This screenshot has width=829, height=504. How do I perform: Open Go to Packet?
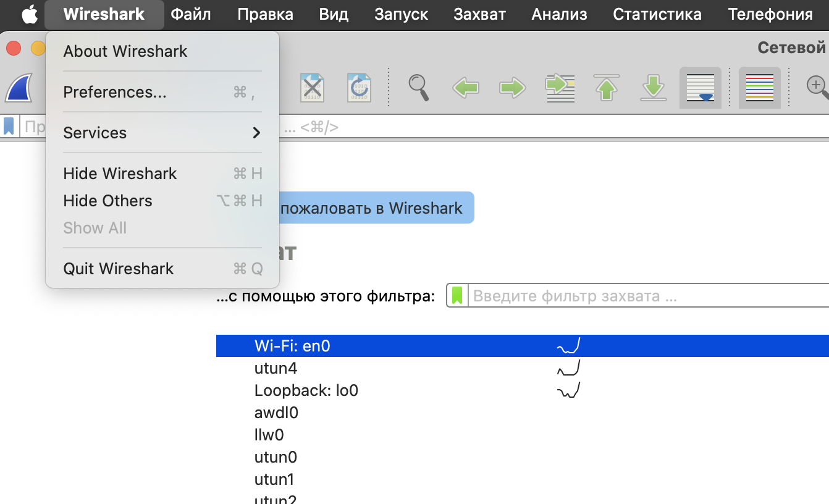560,88
